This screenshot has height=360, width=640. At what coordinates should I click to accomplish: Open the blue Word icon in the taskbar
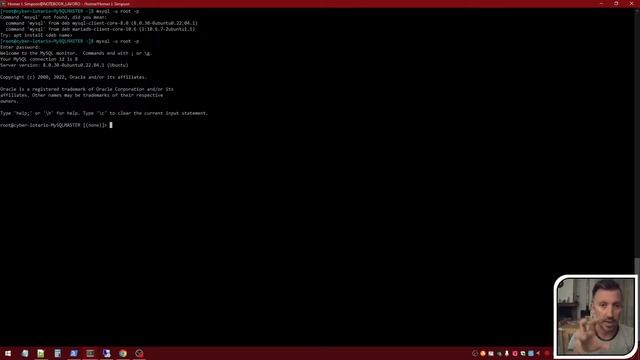click(x=74, y=353)
